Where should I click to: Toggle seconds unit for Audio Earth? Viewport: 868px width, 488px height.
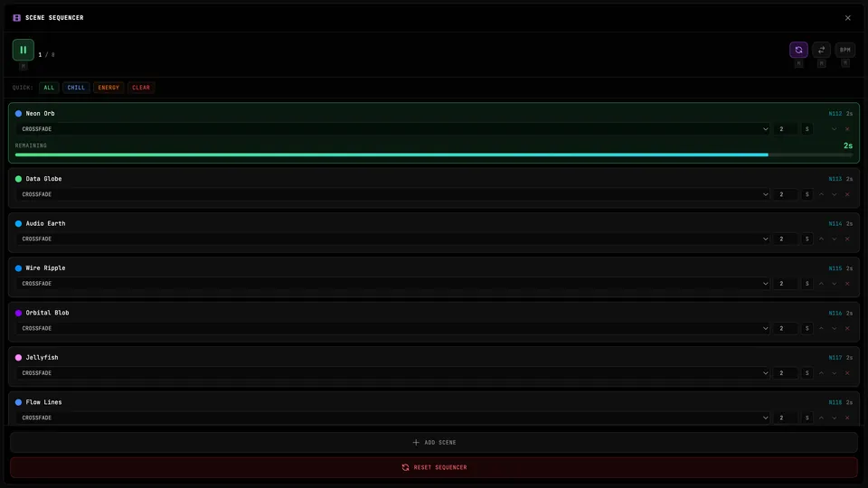coord(807,239)
